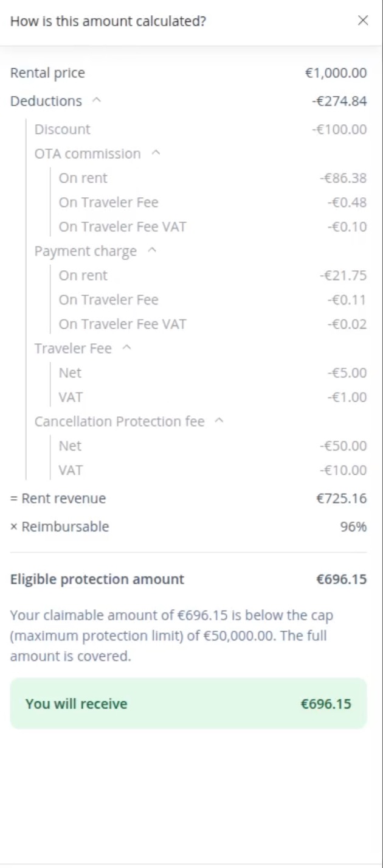Click the green You will receive box

(188, 704)
